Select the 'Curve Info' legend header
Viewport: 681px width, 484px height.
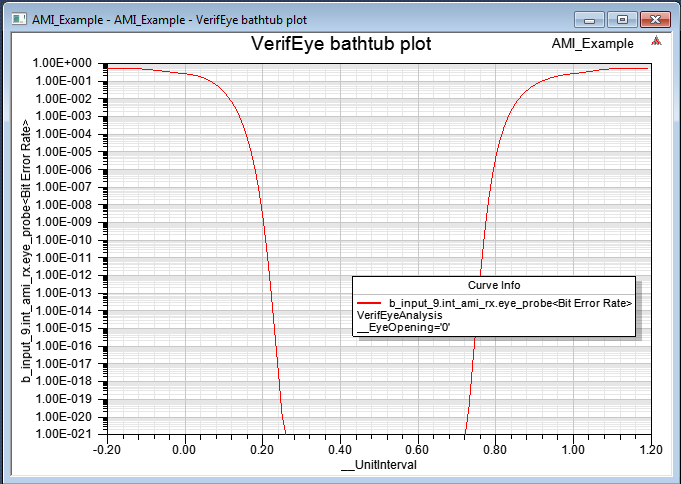[x=494, y=285]
